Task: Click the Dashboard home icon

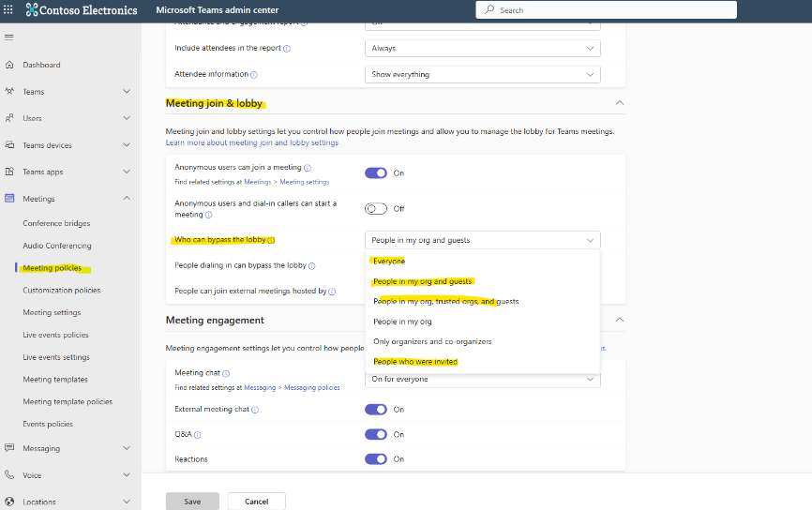Action: (x=9, y=65)
